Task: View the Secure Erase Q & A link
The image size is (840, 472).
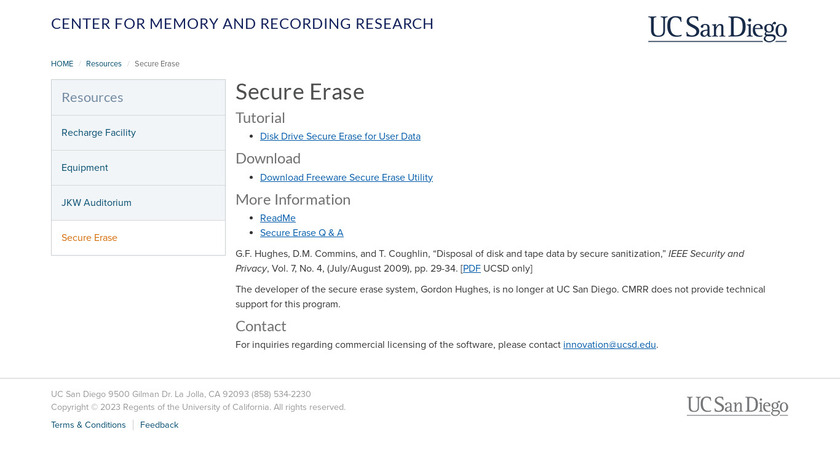Action: [301, 233]
